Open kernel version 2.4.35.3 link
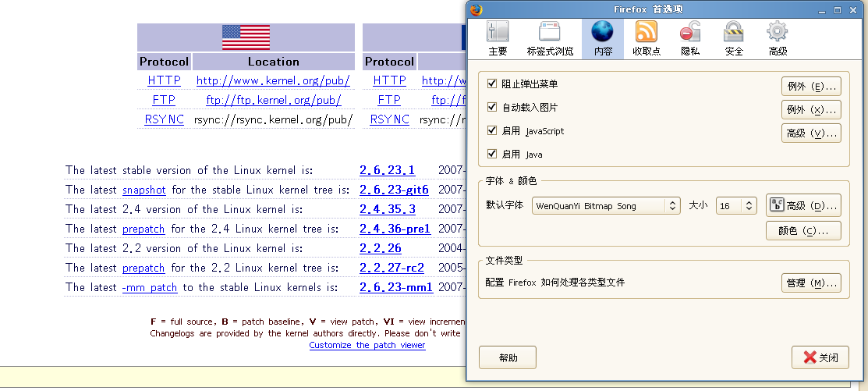868x391 pixels. tap(388, 209)
